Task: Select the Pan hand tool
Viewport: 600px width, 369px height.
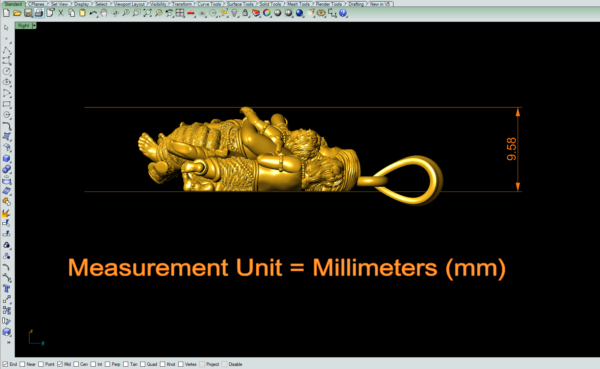Action: [104, 13]
